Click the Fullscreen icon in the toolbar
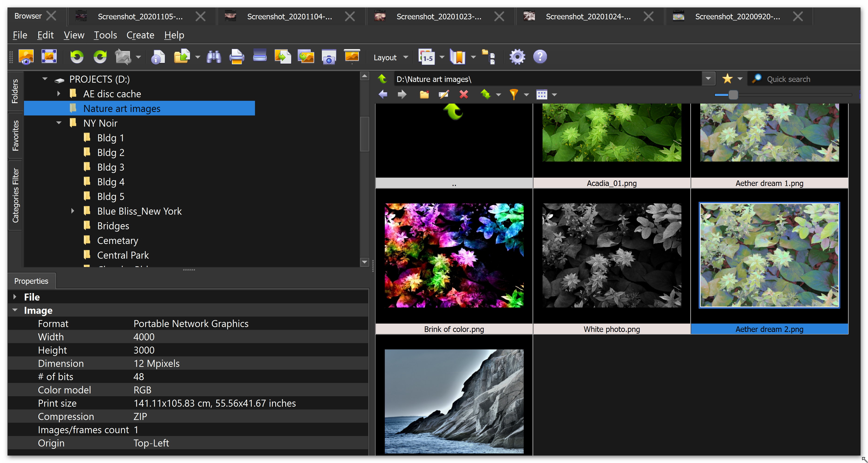The image size is (868, 463). click(x=49, y=57)
